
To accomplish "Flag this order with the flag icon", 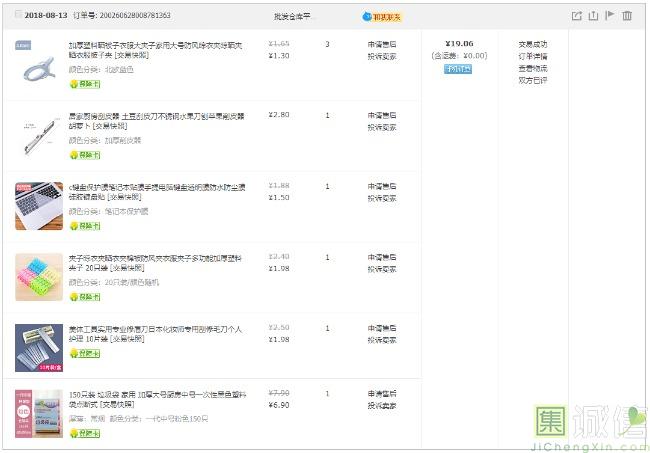I will (610, 16).
